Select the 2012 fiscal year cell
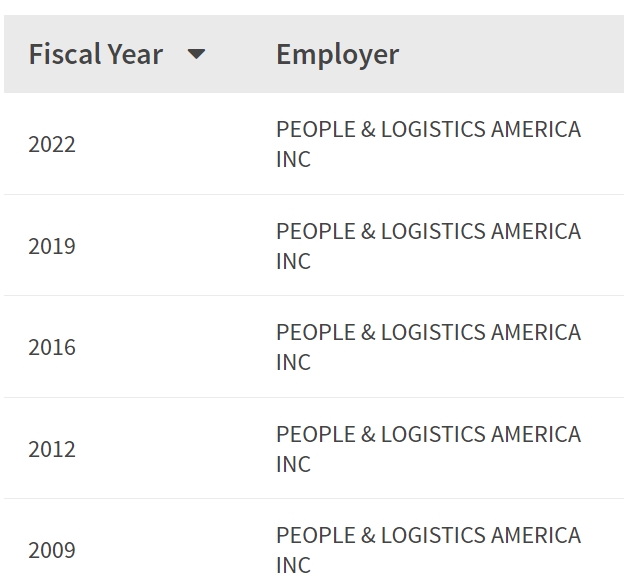Screen dimensions: 624x587 (52, 449)
